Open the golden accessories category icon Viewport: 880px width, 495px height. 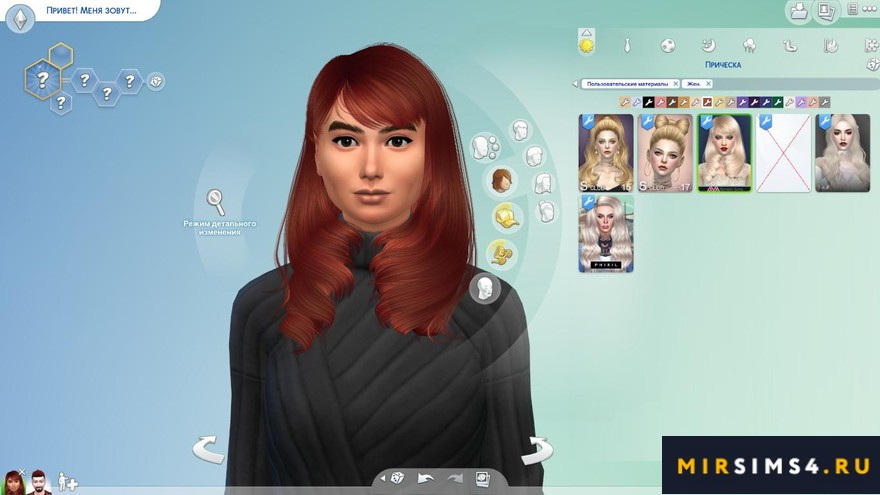click(x=501, y=253)
